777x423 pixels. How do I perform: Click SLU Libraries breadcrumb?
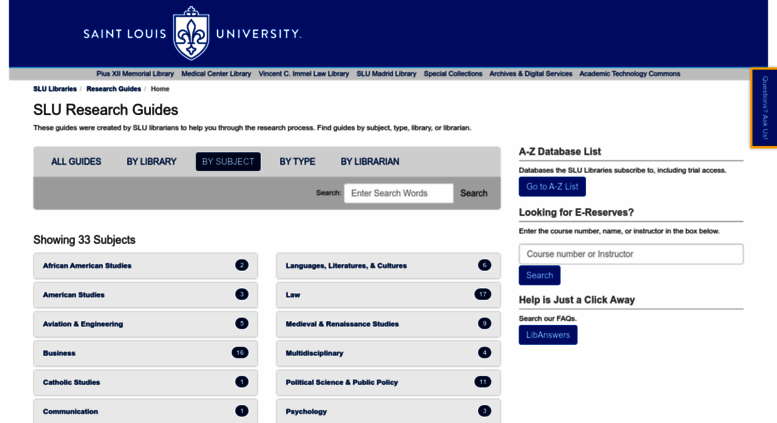[x=55, y=89]
